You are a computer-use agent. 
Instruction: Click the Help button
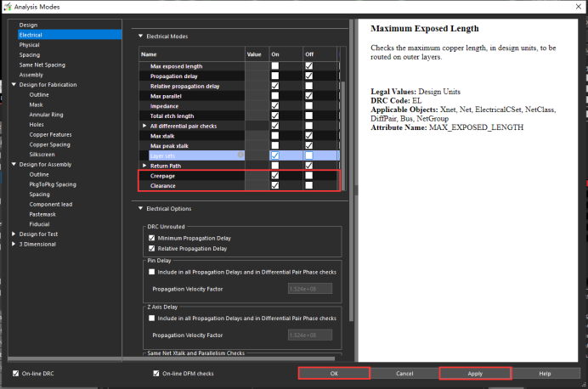(546, 373)
